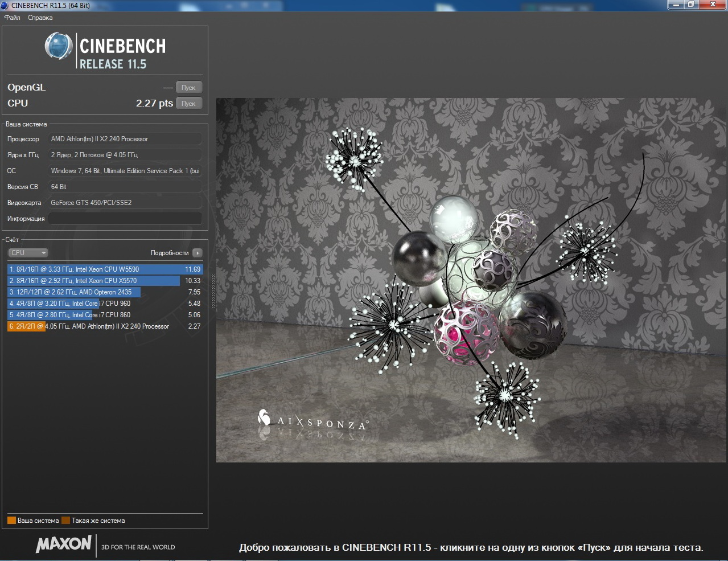Maximize the CINEBENCH window
The image size is (728, 561).
(690, 5)
